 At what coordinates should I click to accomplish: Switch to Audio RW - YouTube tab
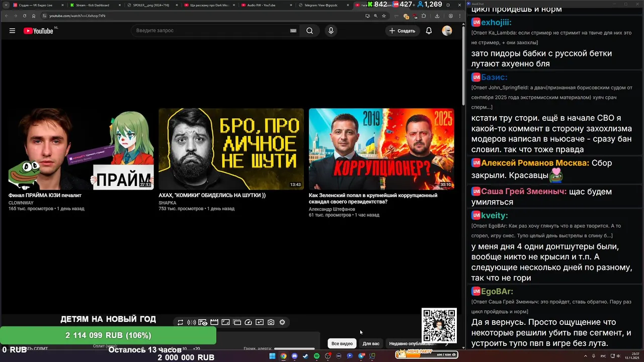265,5
